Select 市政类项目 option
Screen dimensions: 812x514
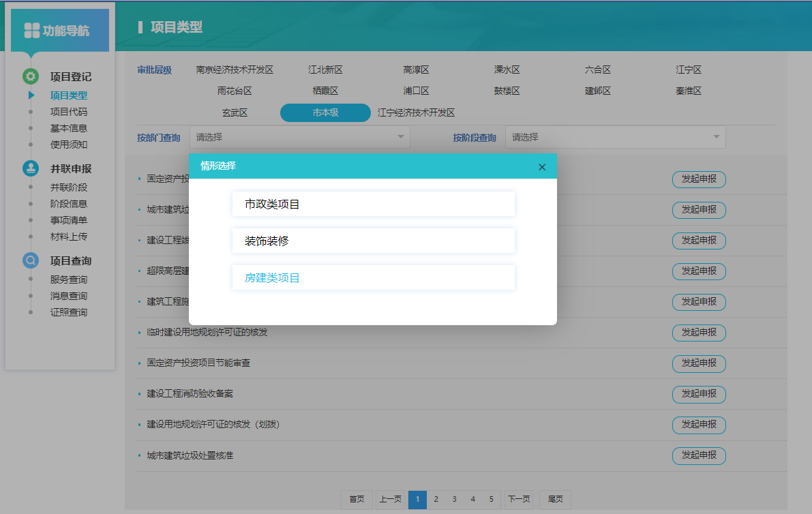click(x=373, y=204)
